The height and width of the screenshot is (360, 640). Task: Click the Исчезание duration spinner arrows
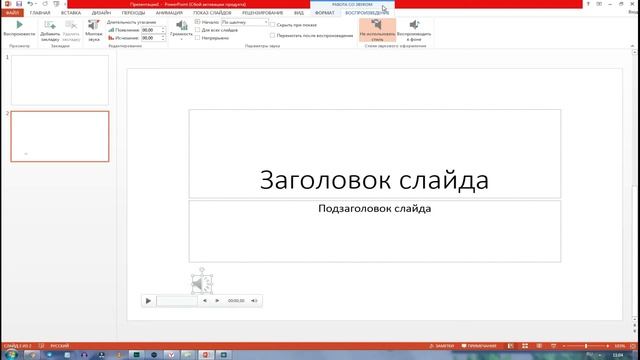coord(163,38)
